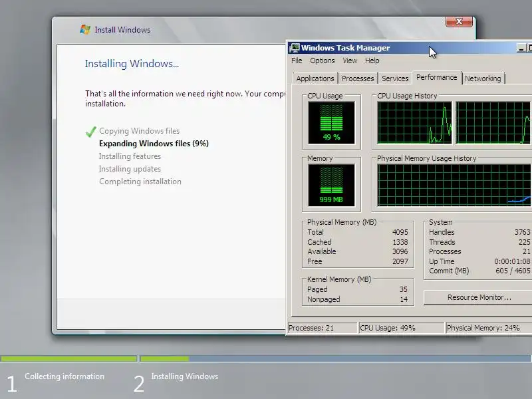Select the Performance tab
Image resolution: width=532 pixels, height=399 pixels.
point(437,77)
